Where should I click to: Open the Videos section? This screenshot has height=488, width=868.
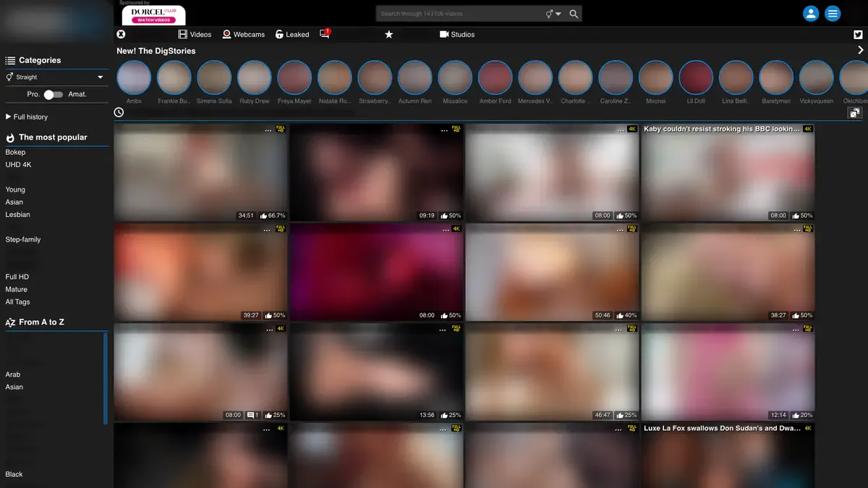coord(195,34)
